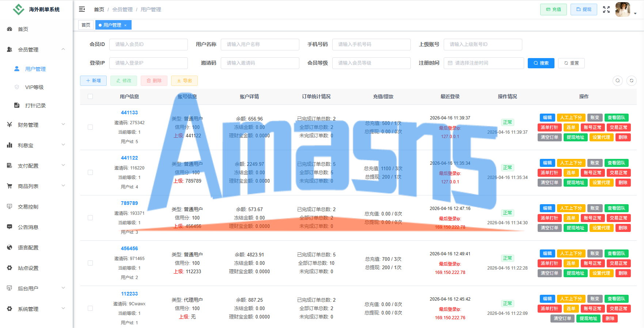Click the 充值 button

pos(553,9)
